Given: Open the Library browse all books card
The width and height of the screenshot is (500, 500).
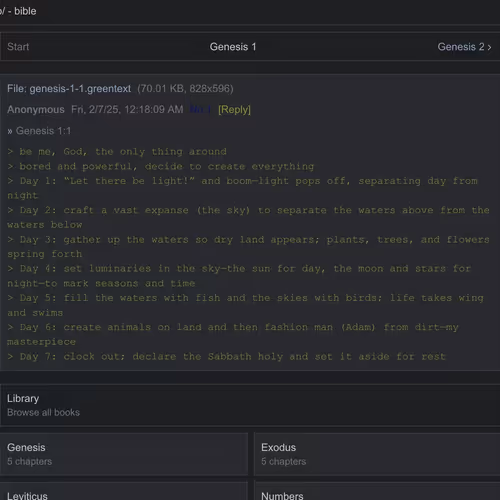Looking at the screenshot, I should 250,405.
